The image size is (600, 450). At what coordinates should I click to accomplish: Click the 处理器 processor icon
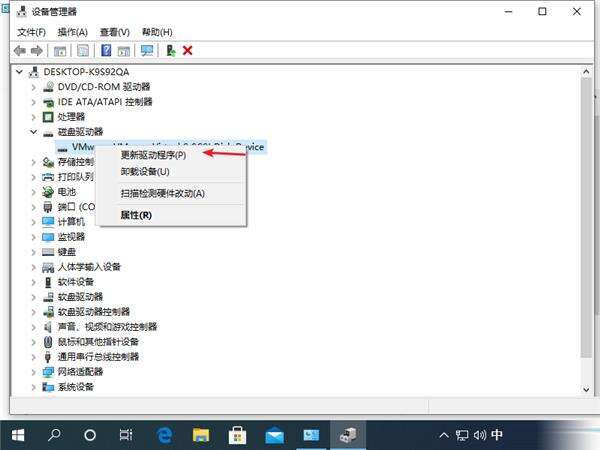tap(48, 117)
